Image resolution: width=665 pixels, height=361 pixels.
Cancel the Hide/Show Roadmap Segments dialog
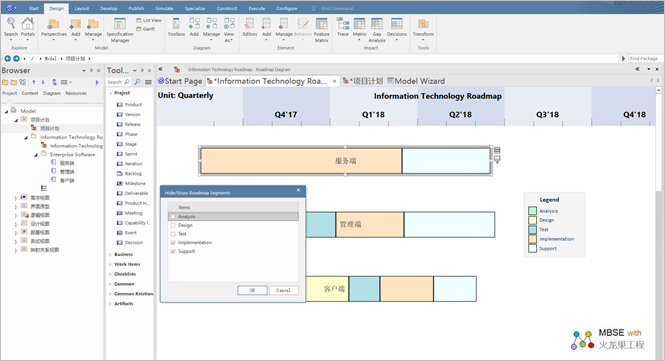point(283,290)
